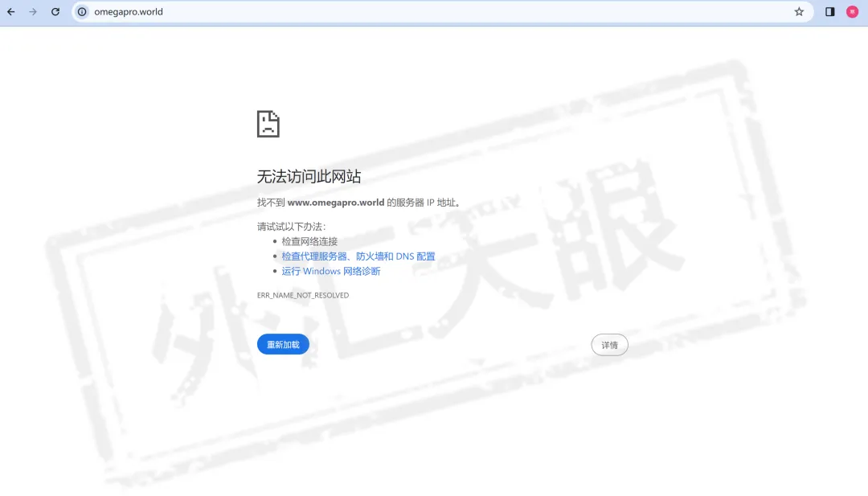Open 检查代理服务器、防火墙和 DNS 配置 link

point(358,256)
